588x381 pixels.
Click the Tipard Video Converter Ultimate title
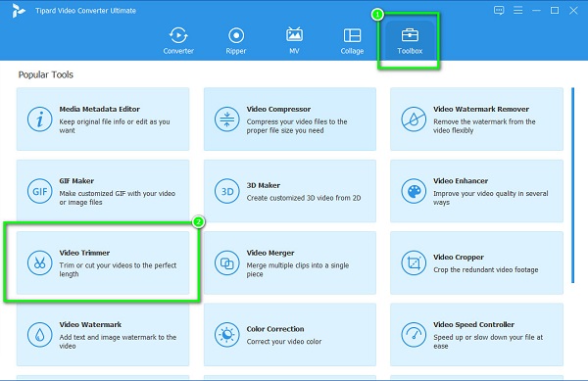point(85,11)
